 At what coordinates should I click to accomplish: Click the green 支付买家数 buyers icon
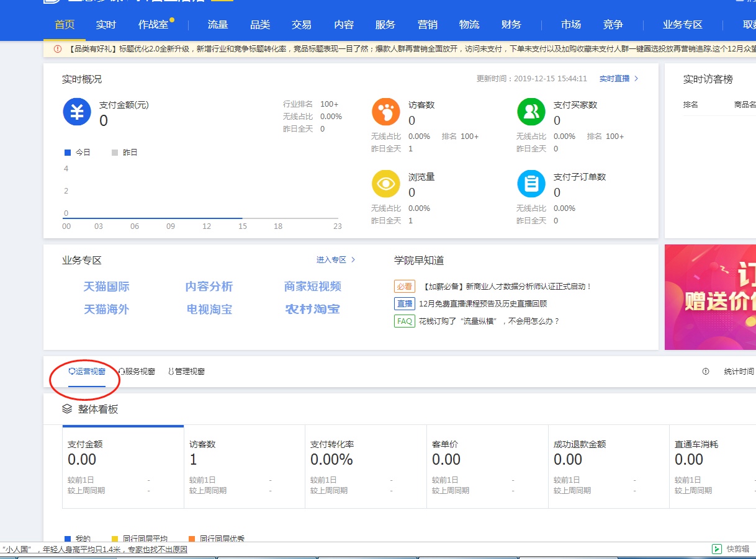[x=531, y=112]
